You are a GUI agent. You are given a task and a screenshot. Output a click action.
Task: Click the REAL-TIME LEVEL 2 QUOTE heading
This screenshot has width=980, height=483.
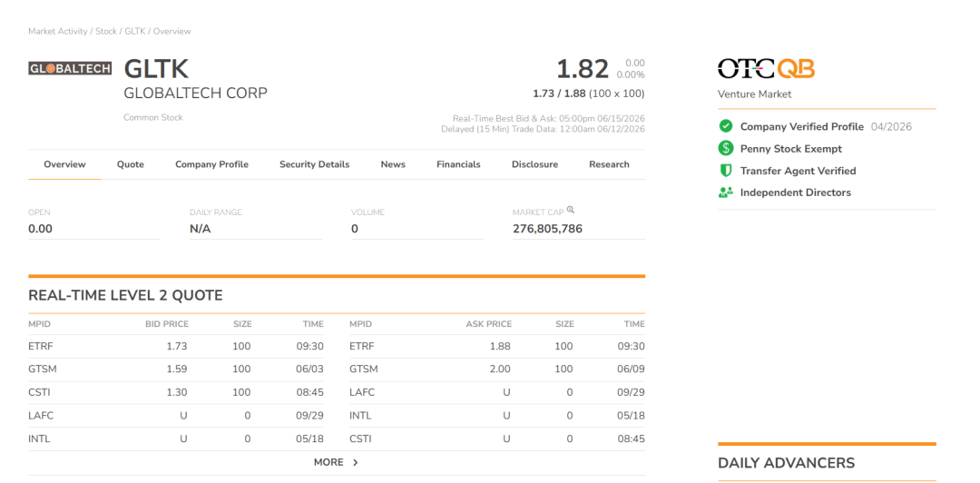click(125, 295)
